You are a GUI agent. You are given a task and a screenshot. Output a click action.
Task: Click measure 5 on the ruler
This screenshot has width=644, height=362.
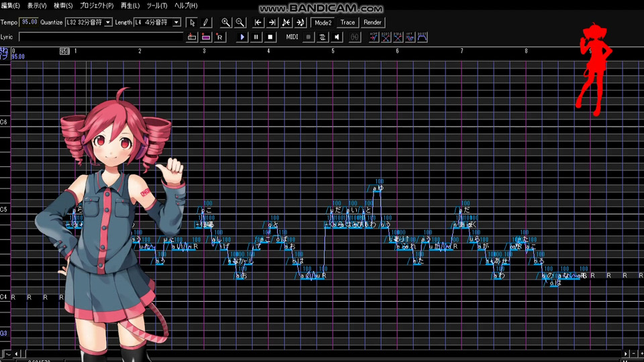[x=333, y=51]
